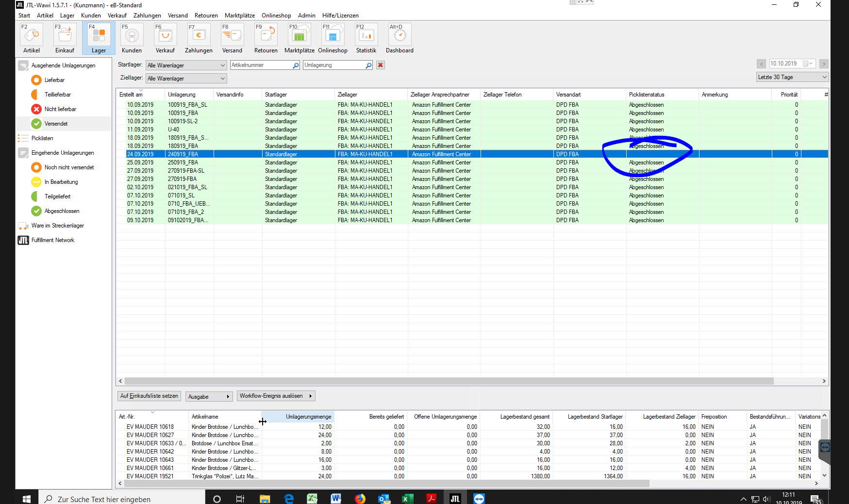Select article row EV MAUDER 10618
Viewport: 849px width, 504px height.
[468, 427]
